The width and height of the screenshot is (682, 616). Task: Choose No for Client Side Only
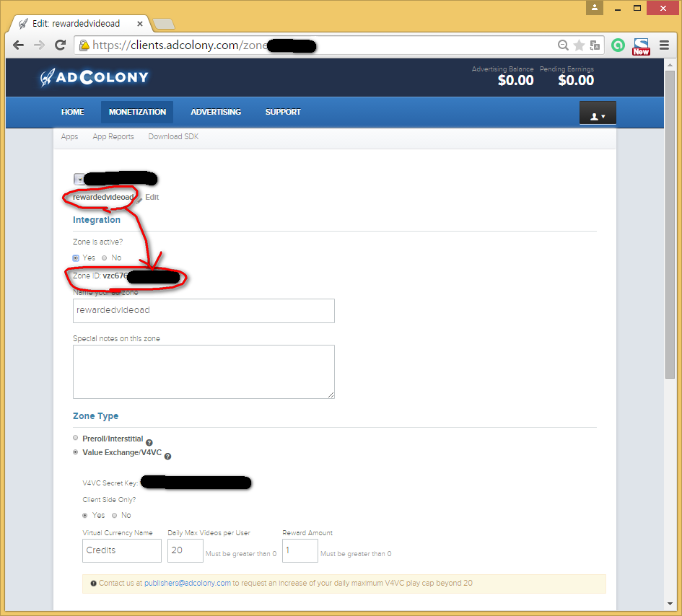click(x=115, y=516)
